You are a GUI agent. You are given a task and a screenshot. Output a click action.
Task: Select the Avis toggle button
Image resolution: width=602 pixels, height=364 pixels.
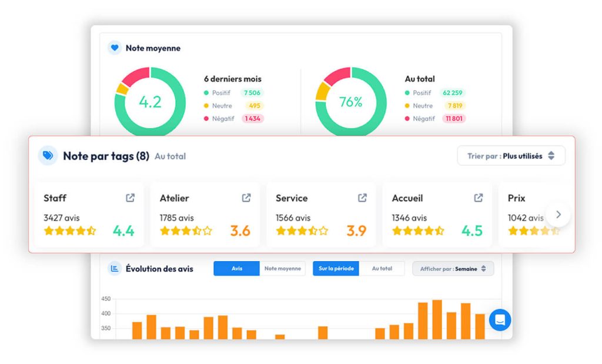coord(236,268)
